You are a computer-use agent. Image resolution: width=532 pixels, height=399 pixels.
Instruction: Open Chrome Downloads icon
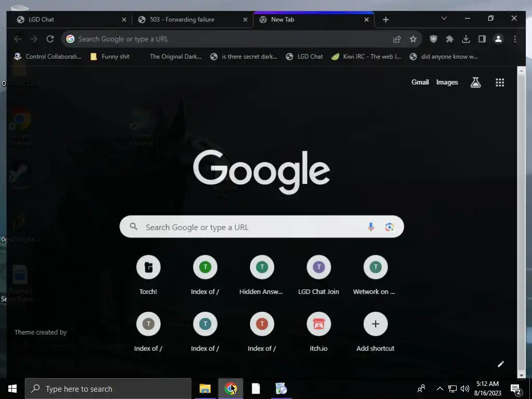(x=466, y=39)
